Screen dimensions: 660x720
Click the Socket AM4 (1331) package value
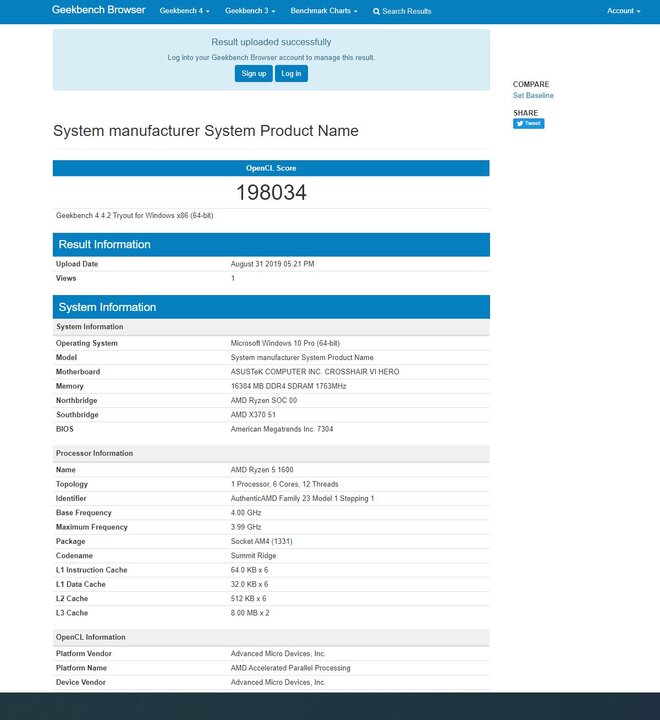[x=261, y=541]
